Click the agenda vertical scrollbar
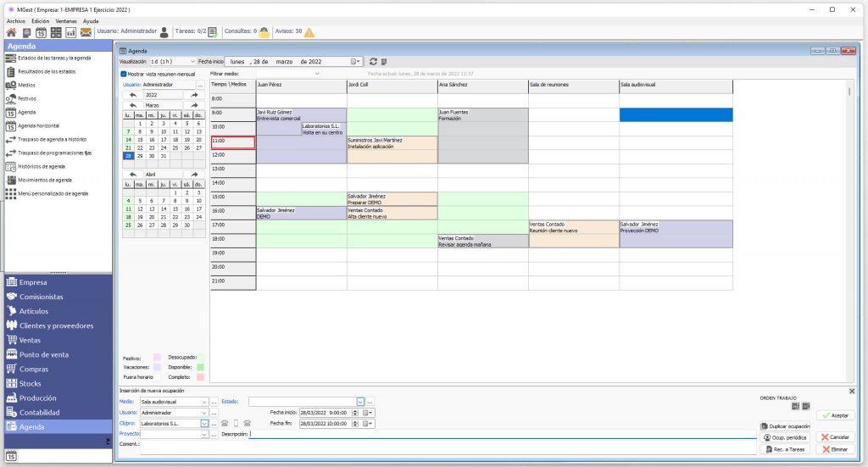868x467 pixels. (x=849, y=231)
